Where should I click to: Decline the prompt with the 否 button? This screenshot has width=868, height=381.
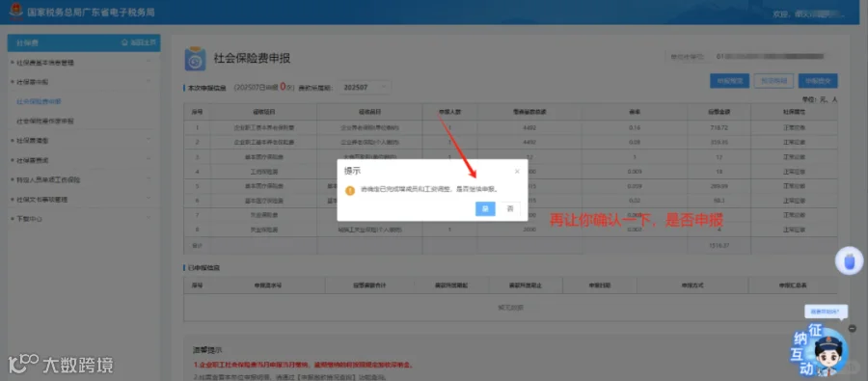[510, 208]
